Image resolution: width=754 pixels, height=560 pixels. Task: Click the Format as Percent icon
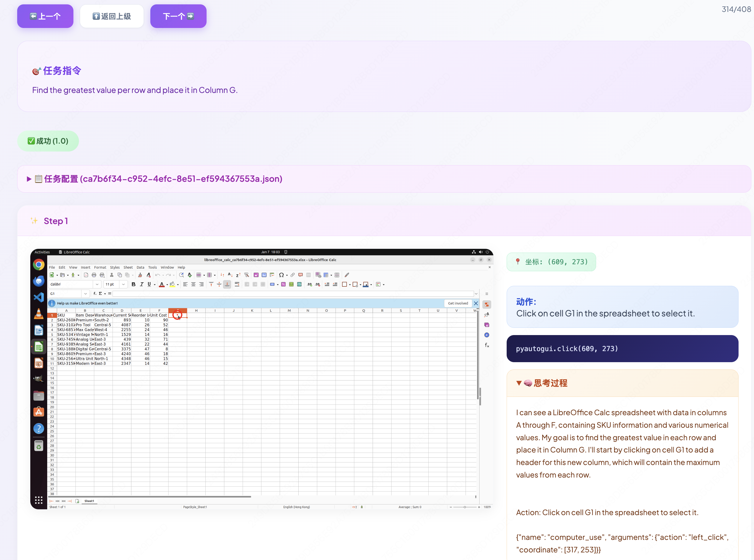tap(283, 284)
